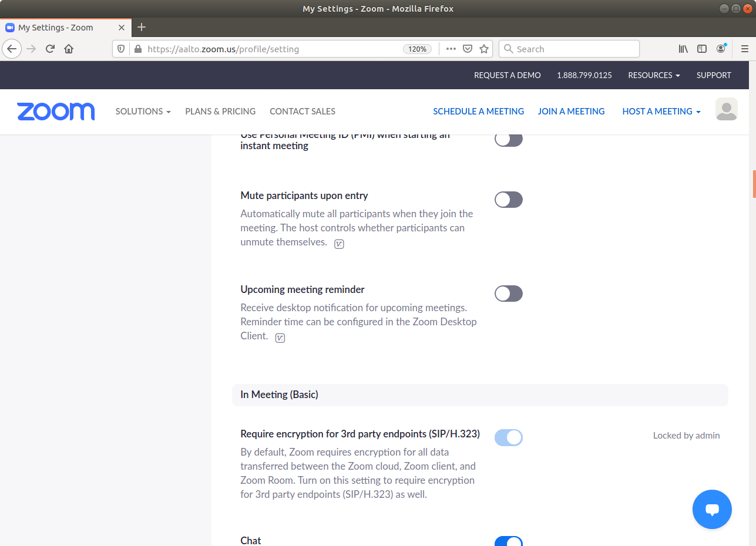Expand the Resources dropdown
Image resolution: width=756 pixels, height=546 pixels.
pyautogui.click(x=654, y=75)
